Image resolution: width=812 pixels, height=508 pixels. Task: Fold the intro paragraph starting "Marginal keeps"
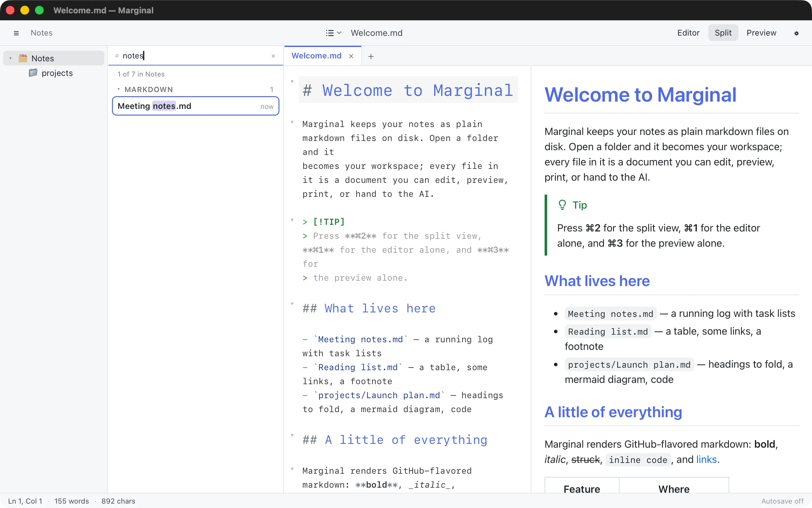point(292,122)
